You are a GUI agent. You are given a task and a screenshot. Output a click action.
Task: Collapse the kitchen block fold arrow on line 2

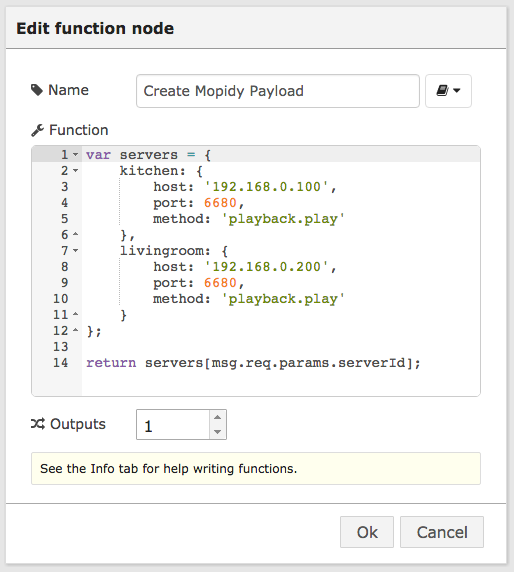[x=76, y=171]
